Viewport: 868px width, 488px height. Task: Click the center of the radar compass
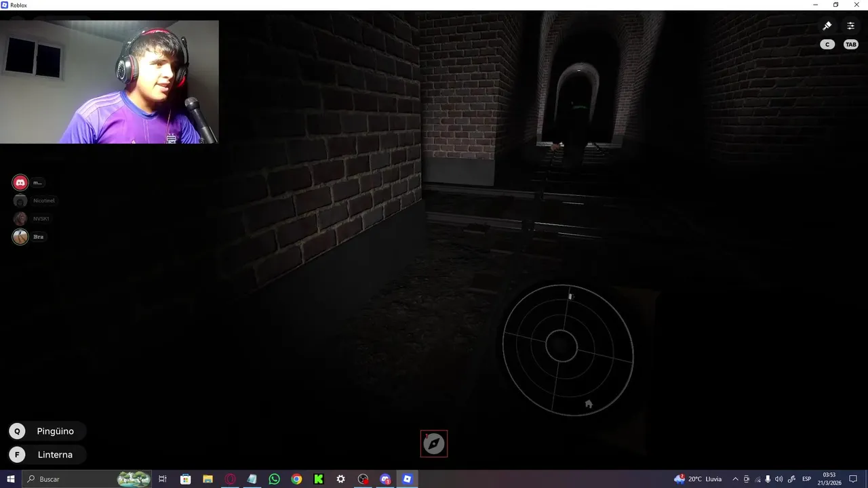(561, 347)
